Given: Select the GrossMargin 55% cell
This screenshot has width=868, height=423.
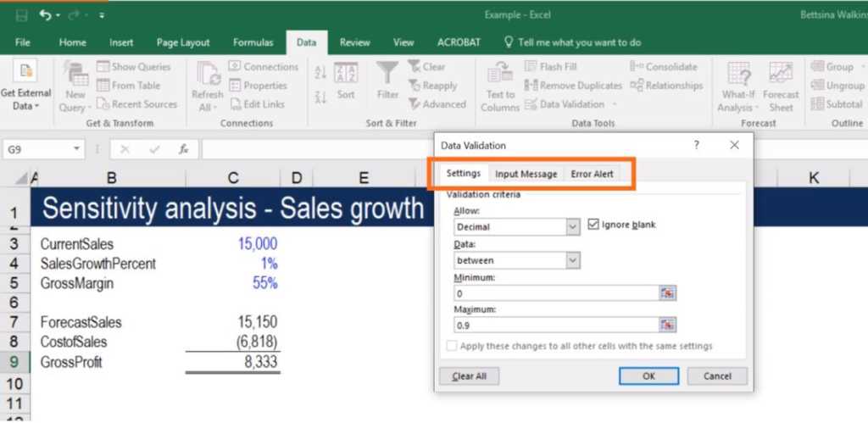Looking at the screenshot, I should click(233, 283).
